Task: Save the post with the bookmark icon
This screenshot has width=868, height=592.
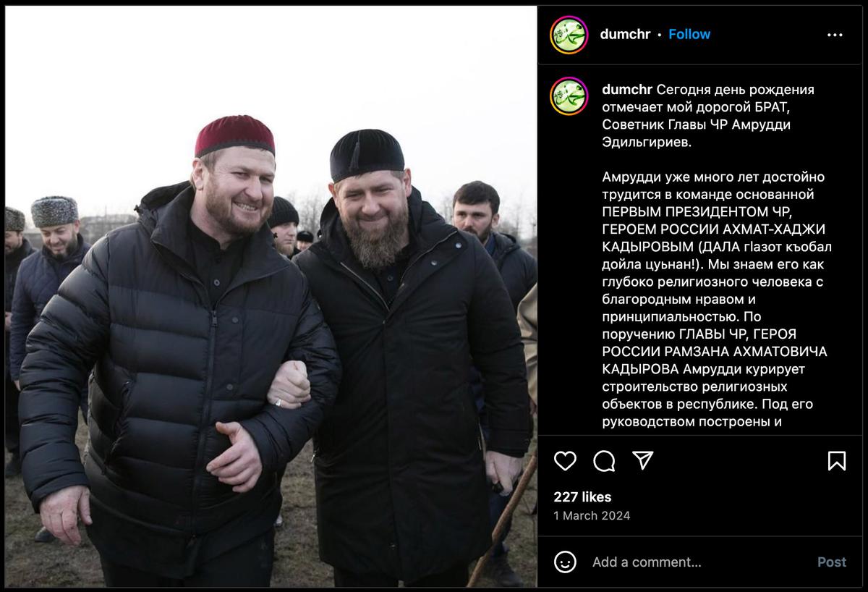Action: coord(837,461)
